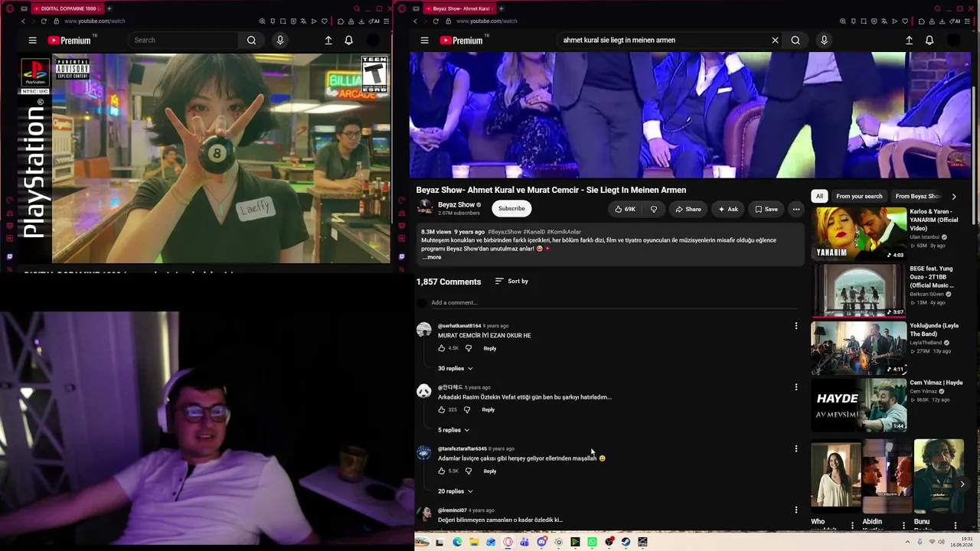Open the Sort by menu for comments
The height and width of the screenshot is (551, 980).
511,282
